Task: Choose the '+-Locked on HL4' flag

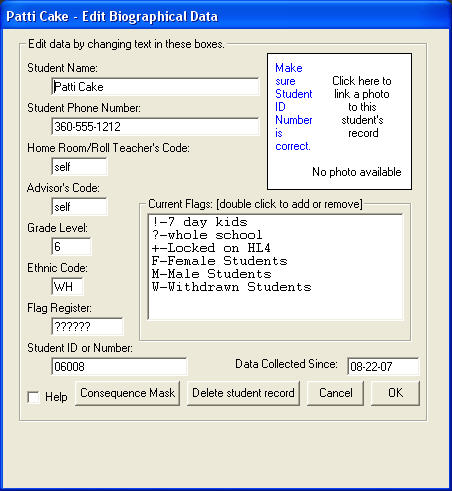Action: [211, 248]
